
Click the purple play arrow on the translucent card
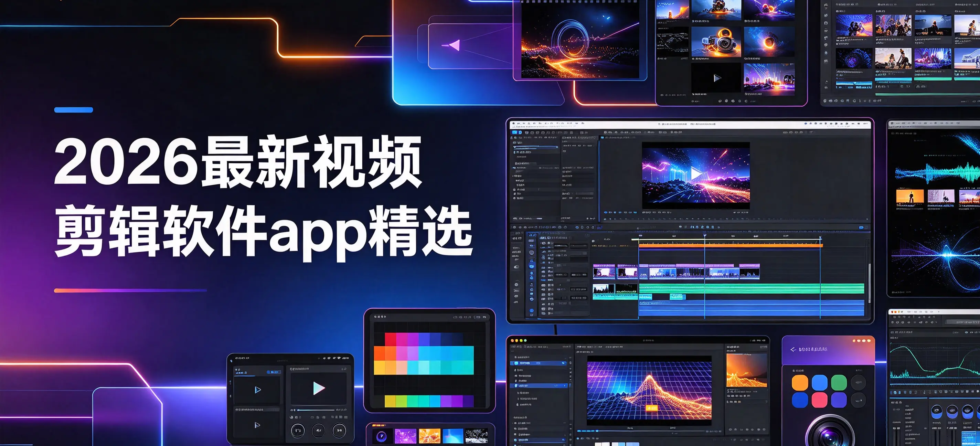pyautogui.click(x=451, y=45)
